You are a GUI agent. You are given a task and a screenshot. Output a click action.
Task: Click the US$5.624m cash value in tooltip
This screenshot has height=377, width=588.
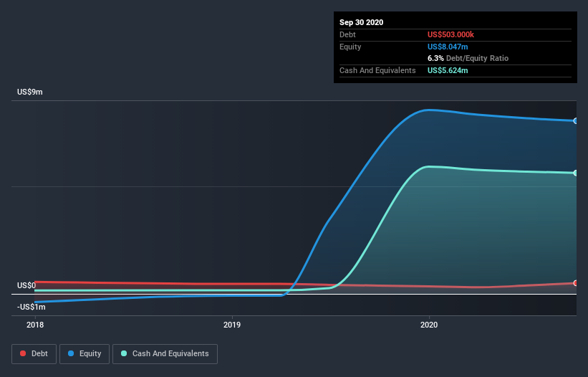click(x=448, y=70)
